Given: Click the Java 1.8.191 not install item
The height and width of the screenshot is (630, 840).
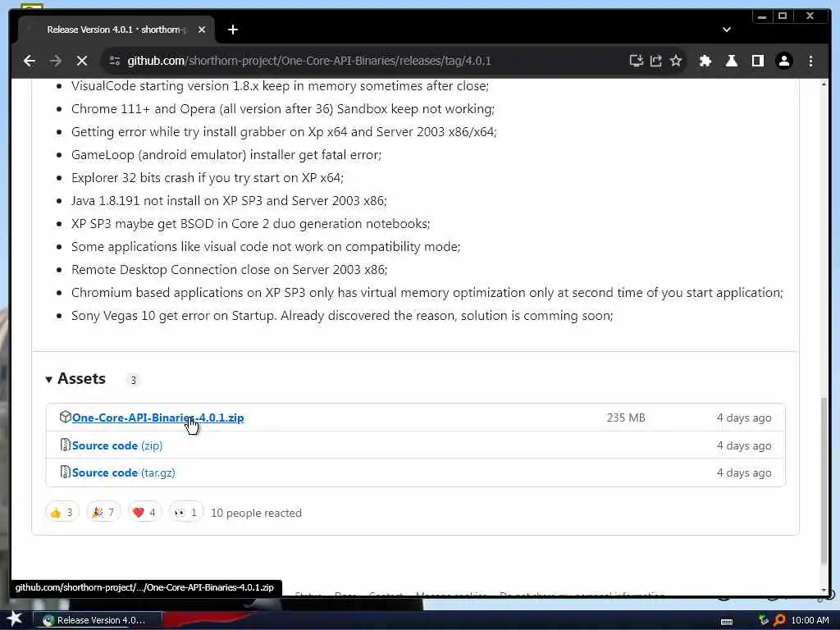Looking at the screenshot, I should [x=229, y=201].
